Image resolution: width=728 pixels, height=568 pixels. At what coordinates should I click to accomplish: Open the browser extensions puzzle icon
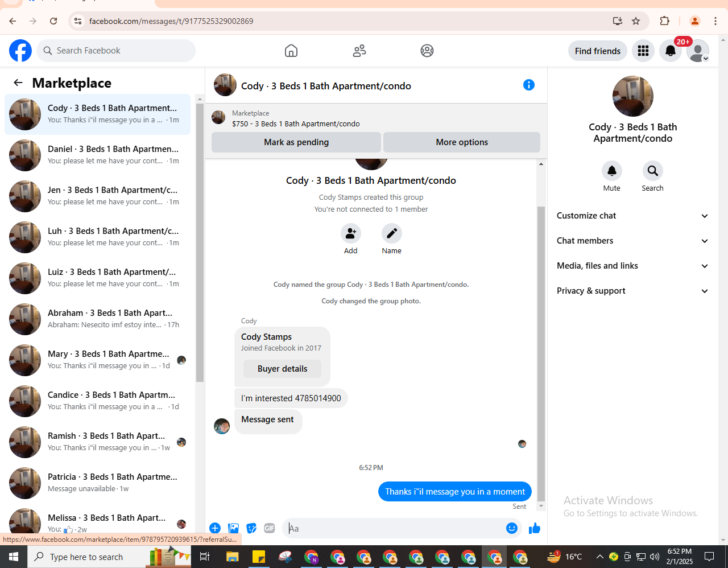pos(664,21)
